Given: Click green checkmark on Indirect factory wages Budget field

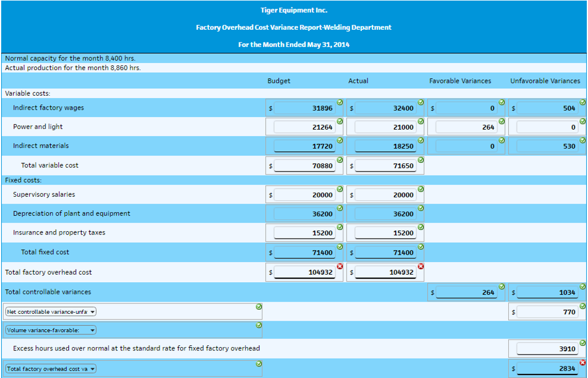Looking at the screenshot, I should pos(340,102).
